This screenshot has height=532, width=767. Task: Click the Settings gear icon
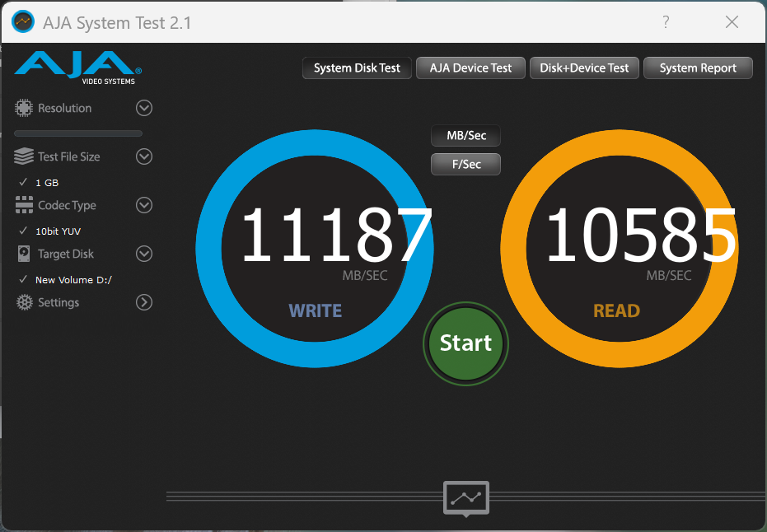[x=25, y=302]
